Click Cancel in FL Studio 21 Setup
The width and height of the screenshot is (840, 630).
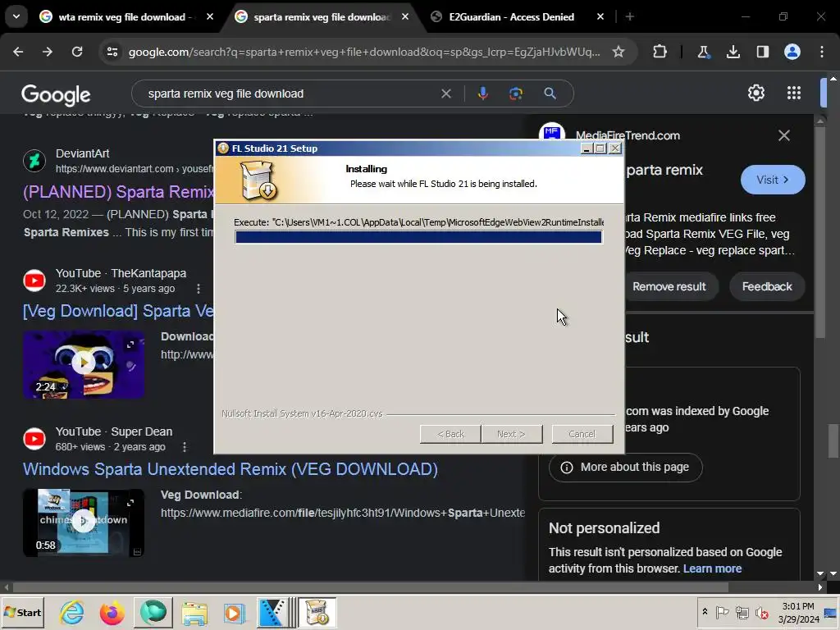click(x=582, y=434)
